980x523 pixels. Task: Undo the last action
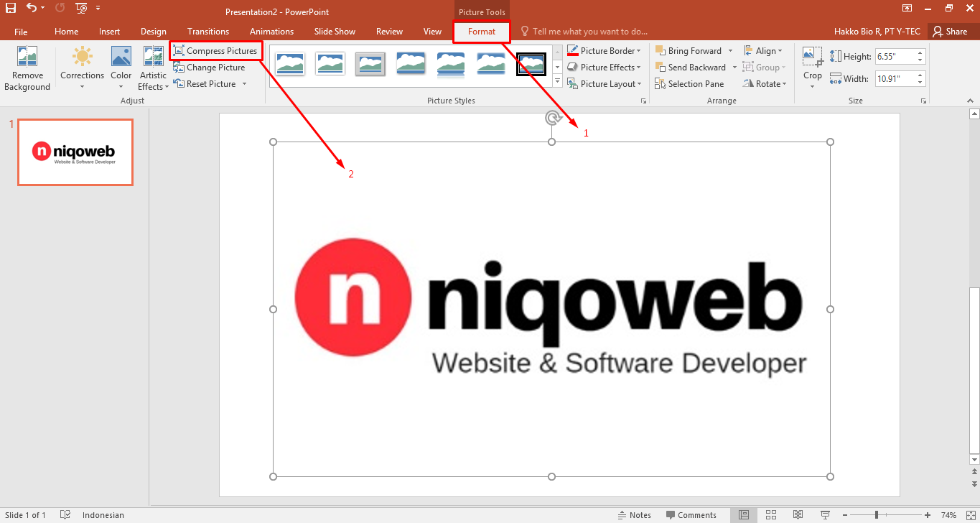point(31,8)
